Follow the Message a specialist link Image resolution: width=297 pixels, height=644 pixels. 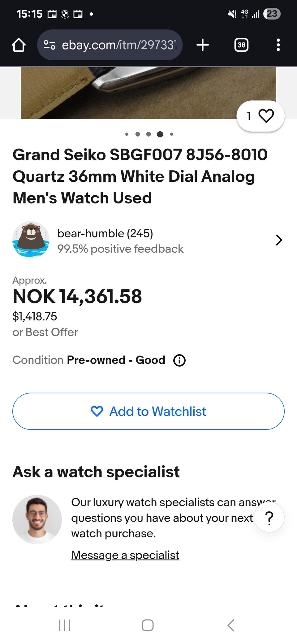click(125, 555)
